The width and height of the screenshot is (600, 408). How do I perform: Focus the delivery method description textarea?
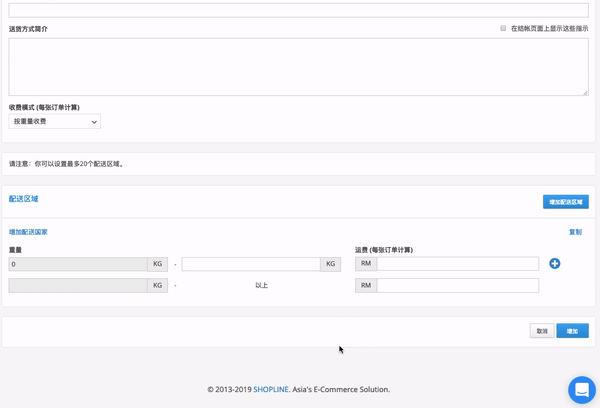pyautogui.click(x=298, y=67)
